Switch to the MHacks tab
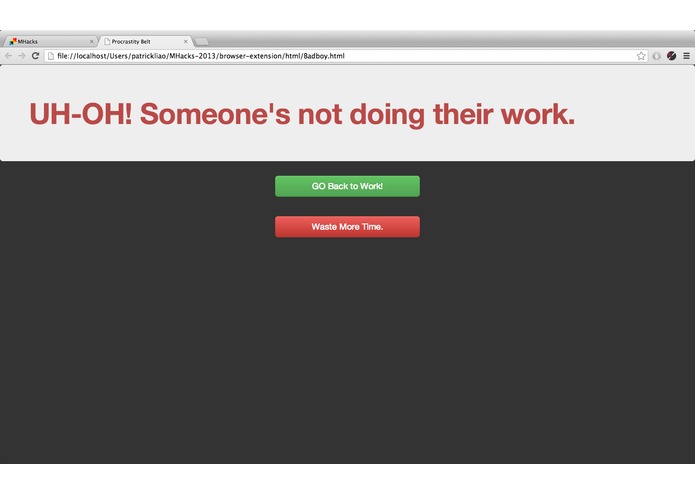Viewport: 695px width, 494px height. point(50,41)
